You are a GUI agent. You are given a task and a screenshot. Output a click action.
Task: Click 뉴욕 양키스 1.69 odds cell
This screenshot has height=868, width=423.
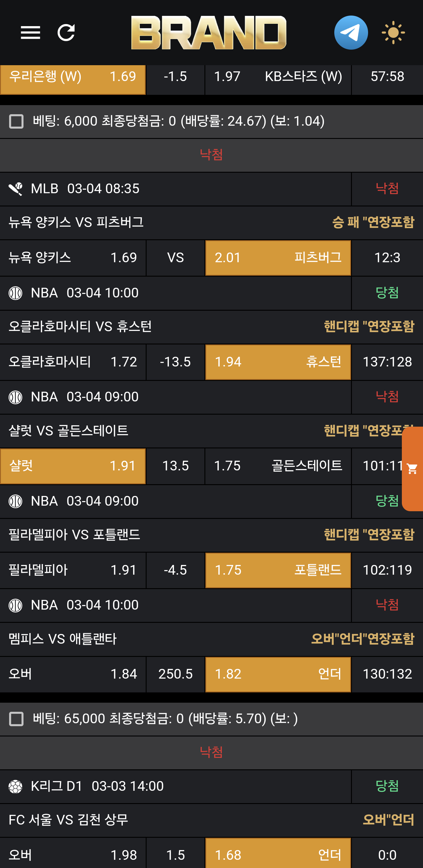(x=73, y=258)
